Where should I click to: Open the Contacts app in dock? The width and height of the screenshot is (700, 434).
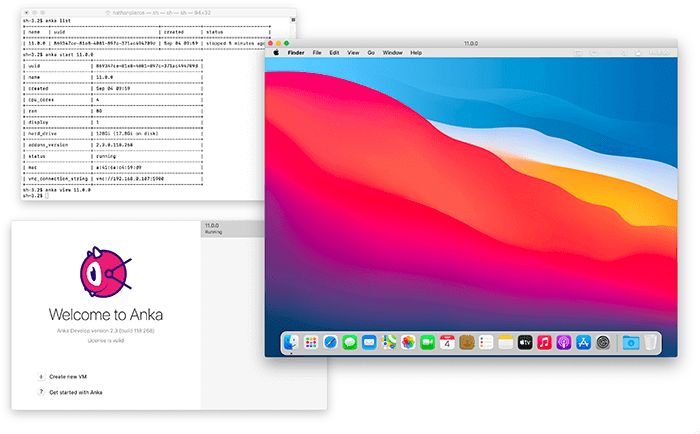pyautogui.click(x=467, y=342)
